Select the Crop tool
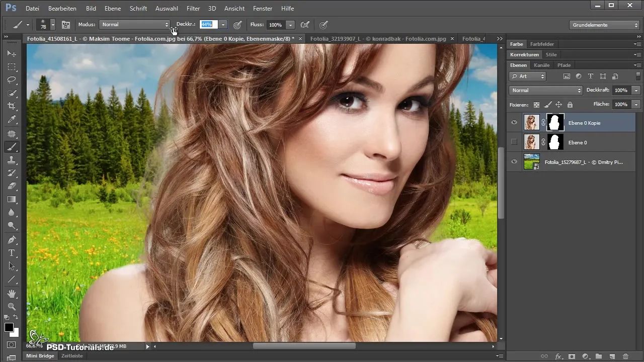Screen dimensions: 644x362 click(12, 106)
